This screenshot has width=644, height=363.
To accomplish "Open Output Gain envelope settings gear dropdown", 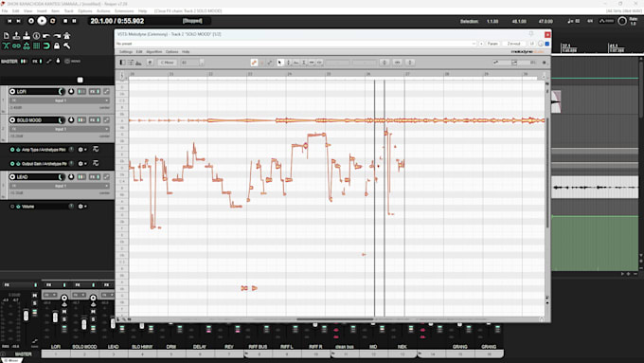I will (x=82, y=164).
